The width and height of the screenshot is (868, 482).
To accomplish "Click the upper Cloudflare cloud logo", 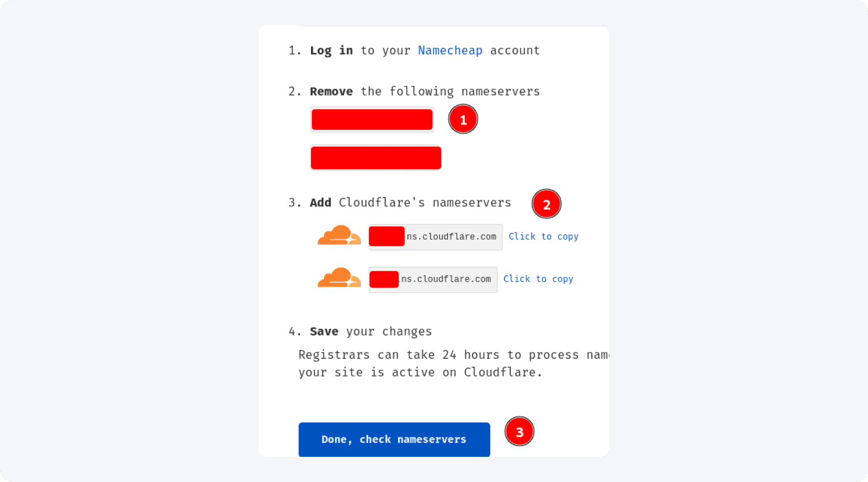I will point(339,235).
